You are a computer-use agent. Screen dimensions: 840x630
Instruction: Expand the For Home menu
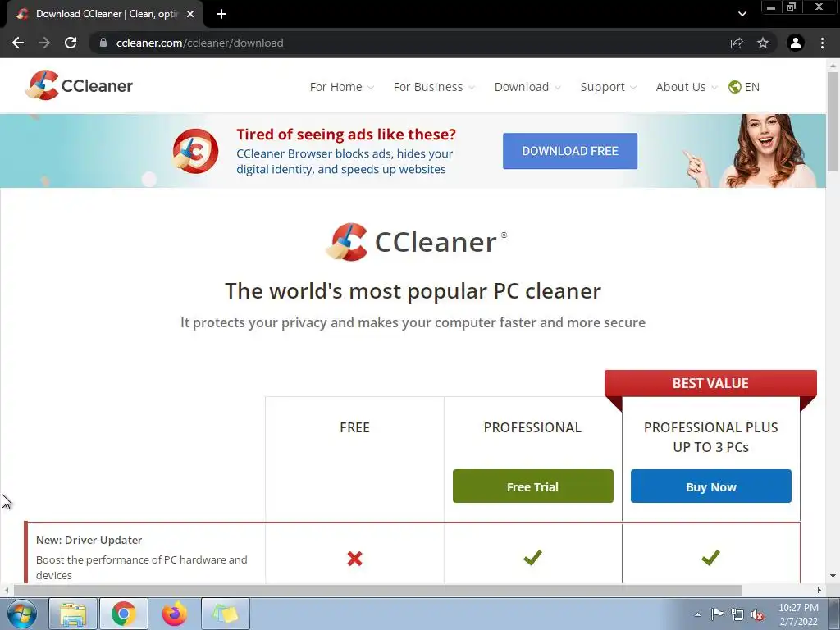tap(342, 87)
